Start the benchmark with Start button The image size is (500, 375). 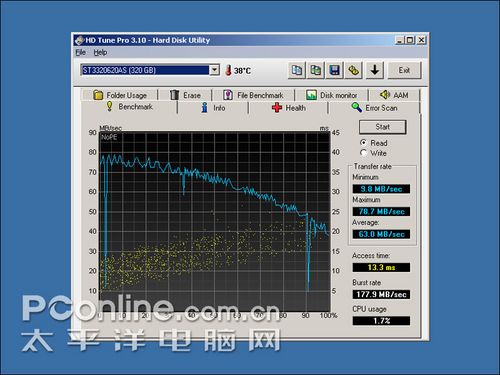(x=382, y=127)
